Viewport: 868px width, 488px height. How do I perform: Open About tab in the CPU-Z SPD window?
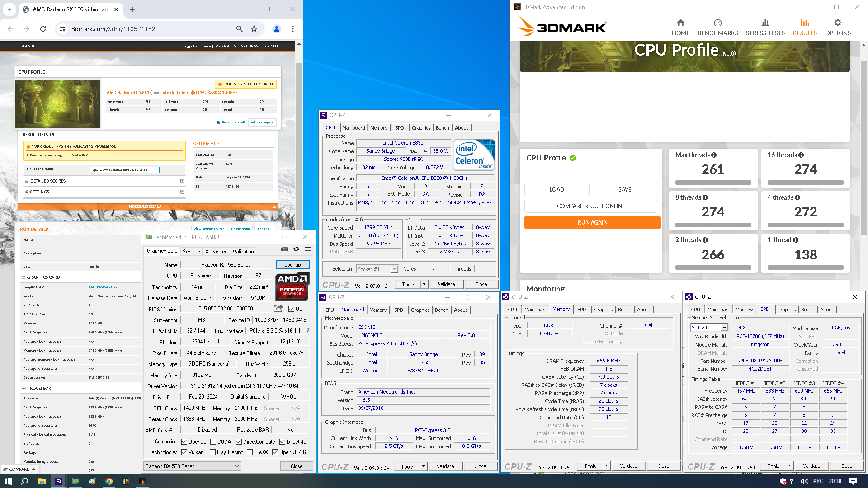[826, 310]
